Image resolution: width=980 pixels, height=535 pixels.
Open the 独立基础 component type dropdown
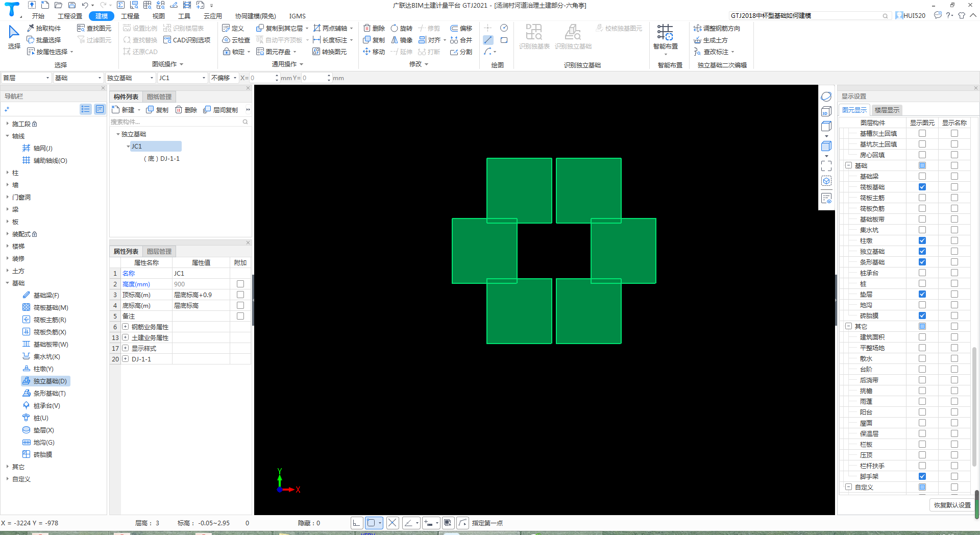pyautogui.click(x=130, y=78)
